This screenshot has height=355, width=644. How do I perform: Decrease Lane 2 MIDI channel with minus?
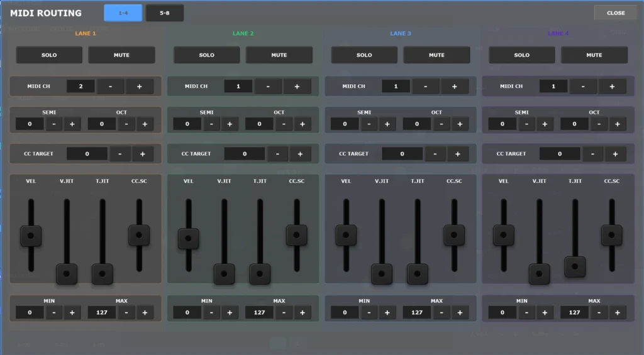point(268,86)
